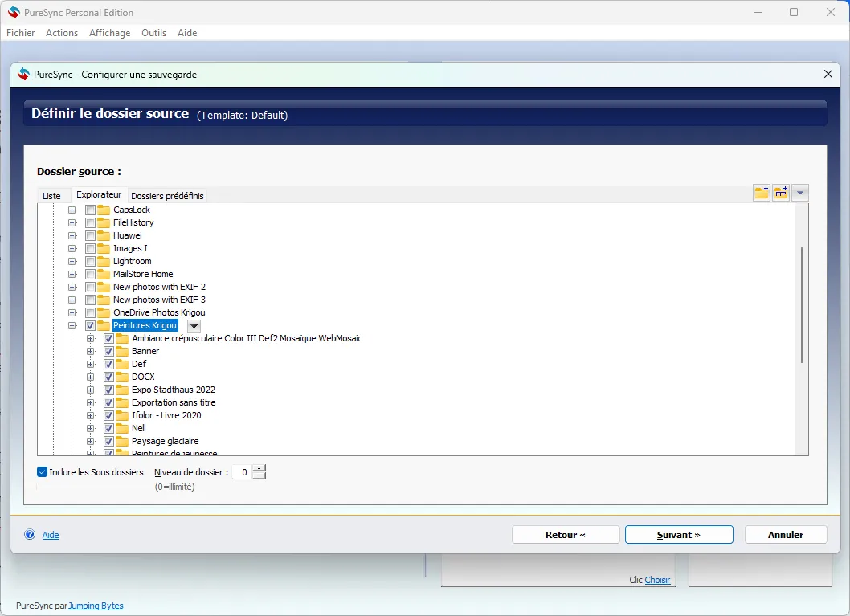Image resolution: width=850 pixels, height=616 pixels.
Task: Click the Niveau de dossier input field
Action: [x=243, y=472]
